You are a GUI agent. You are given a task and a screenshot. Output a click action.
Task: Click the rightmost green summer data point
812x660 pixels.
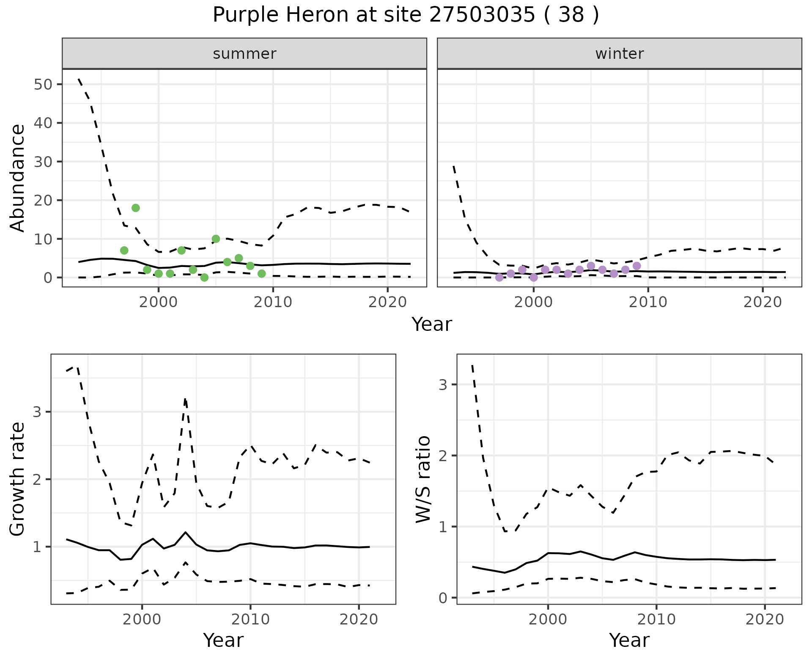(261, 274)
